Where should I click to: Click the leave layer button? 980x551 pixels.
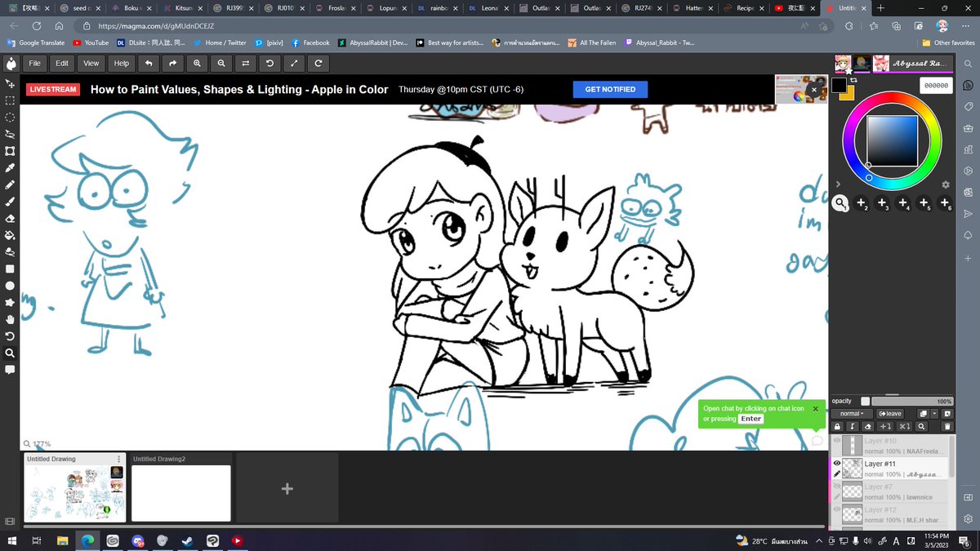pos(891,414)
